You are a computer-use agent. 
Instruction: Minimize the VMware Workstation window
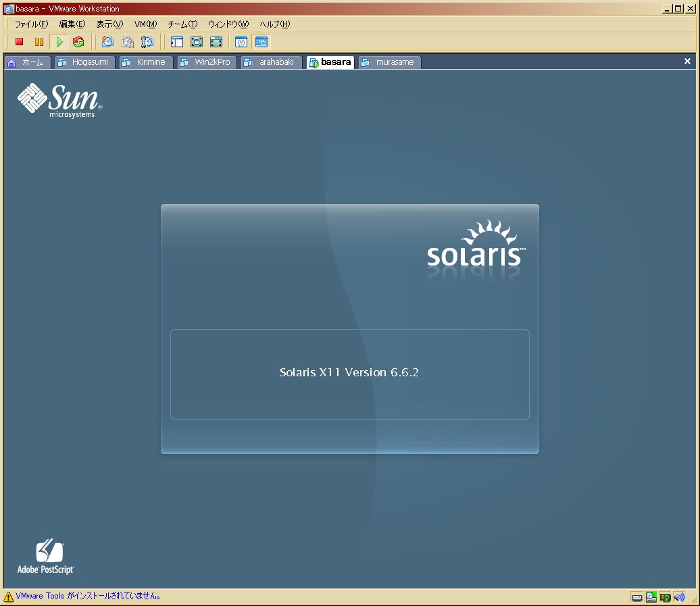[x=667, y=9]
